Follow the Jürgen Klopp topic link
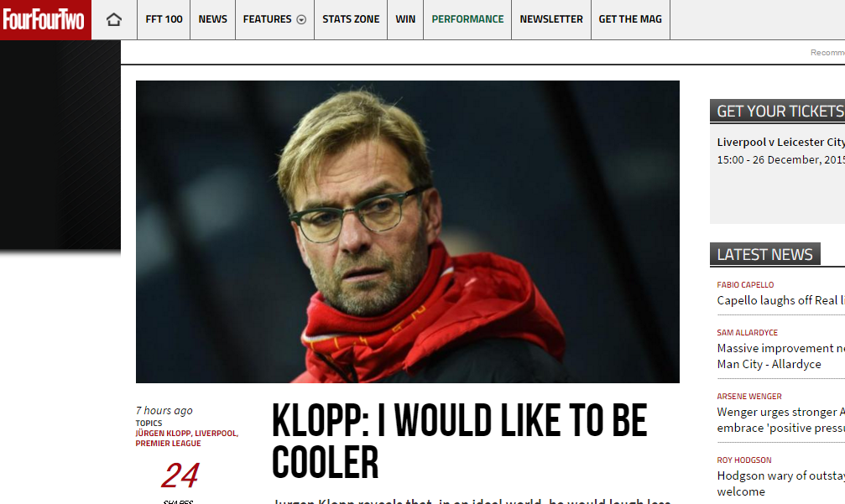Screen dimensions: 845x504 tap(163, 434)
